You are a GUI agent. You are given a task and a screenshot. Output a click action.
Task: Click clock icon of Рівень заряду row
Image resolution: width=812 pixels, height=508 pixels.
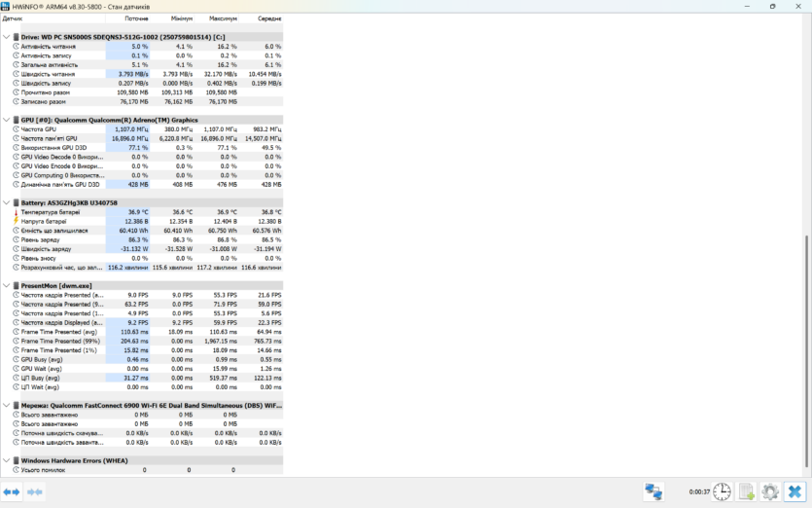pyautogui.click(x=17, y=239)
